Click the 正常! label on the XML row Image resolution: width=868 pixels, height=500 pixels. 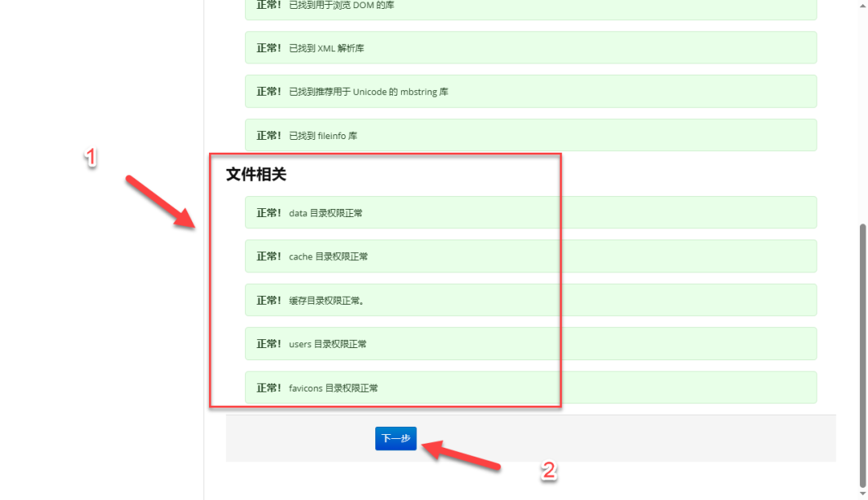[268, 47]
